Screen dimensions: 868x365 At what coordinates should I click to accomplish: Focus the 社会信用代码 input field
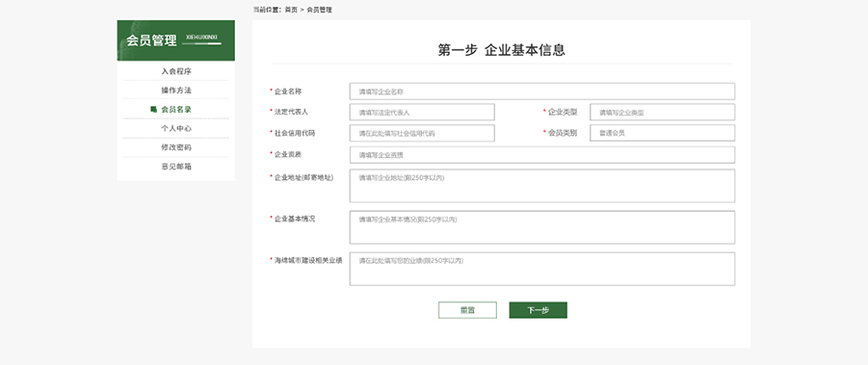422,133
